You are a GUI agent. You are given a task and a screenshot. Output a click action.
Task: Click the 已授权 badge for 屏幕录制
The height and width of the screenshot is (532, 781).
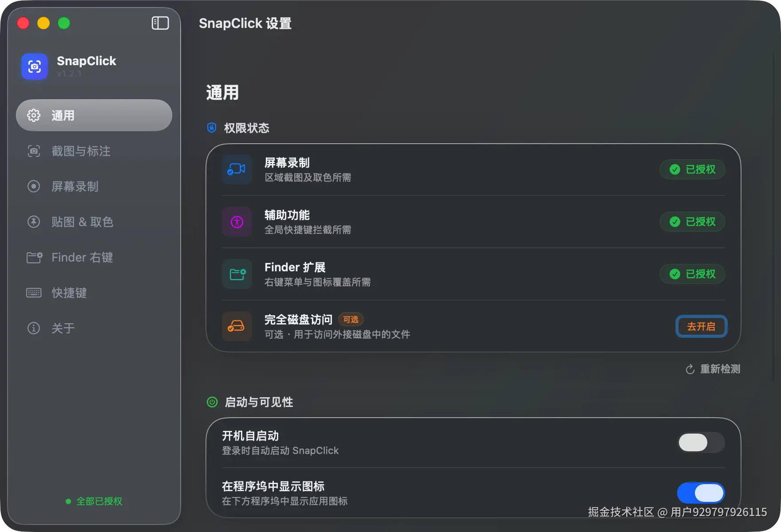[692, 169]
